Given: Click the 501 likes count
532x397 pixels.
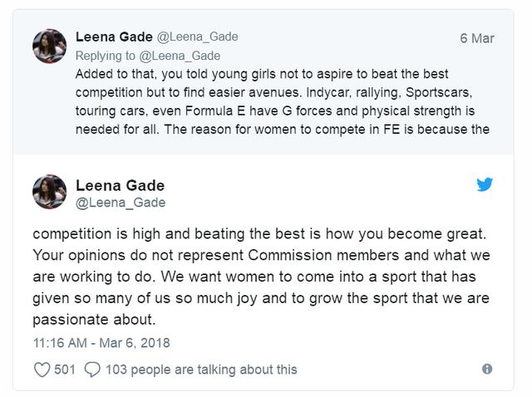Looking at the screenshot, I should pyautogui.click(x=65, y=370).
